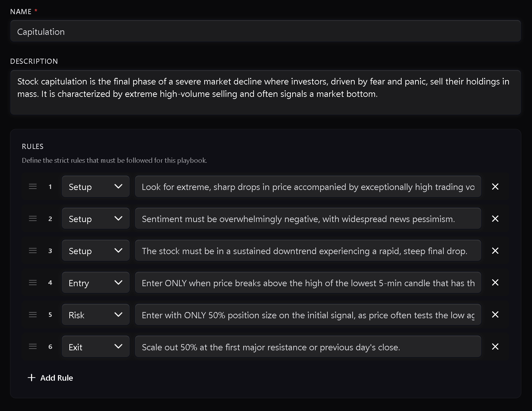Click the drag handle for rule 4

point(33,282)
